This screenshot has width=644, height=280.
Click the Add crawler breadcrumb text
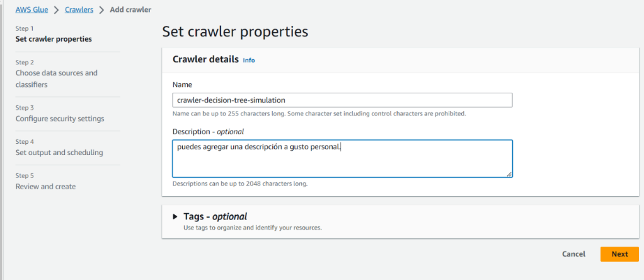point(130,10)
